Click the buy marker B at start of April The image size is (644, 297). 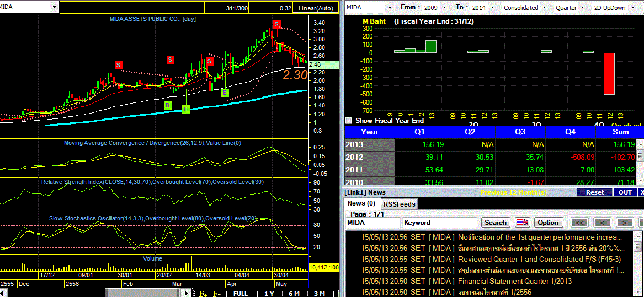tap(225, 93)
